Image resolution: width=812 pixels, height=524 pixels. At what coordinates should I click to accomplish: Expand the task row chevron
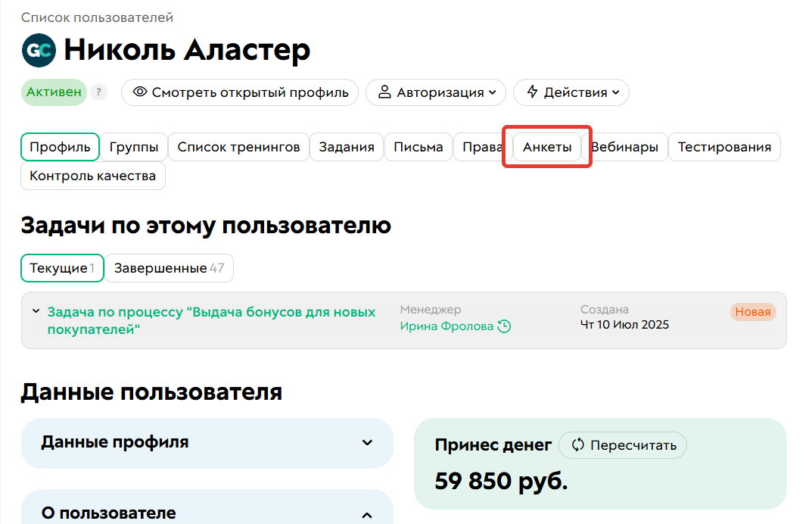point(36,311)
